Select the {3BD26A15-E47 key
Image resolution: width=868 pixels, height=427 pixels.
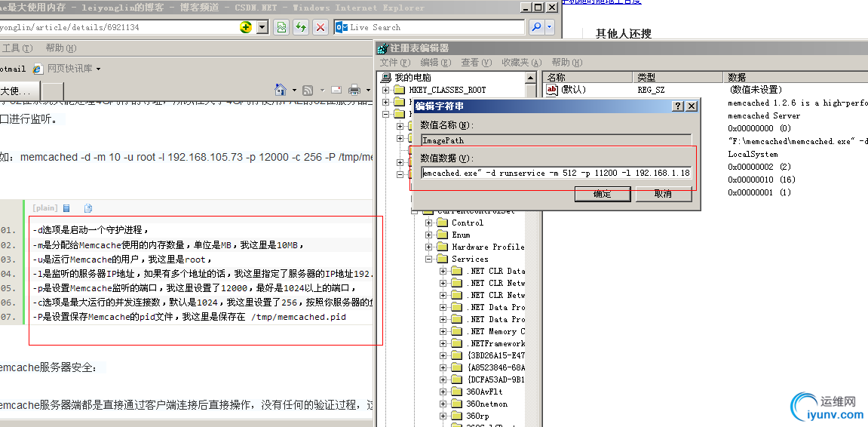click(x=496, y=355)
